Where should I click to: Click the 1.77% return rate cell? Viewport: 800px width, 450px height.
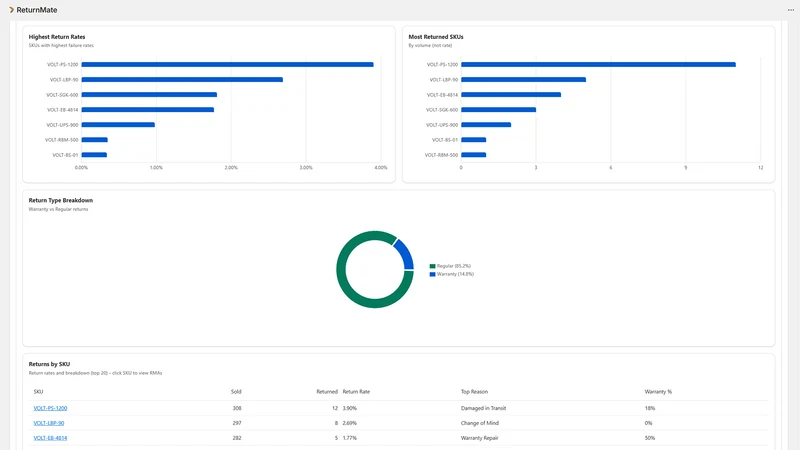tap(349, 438)
